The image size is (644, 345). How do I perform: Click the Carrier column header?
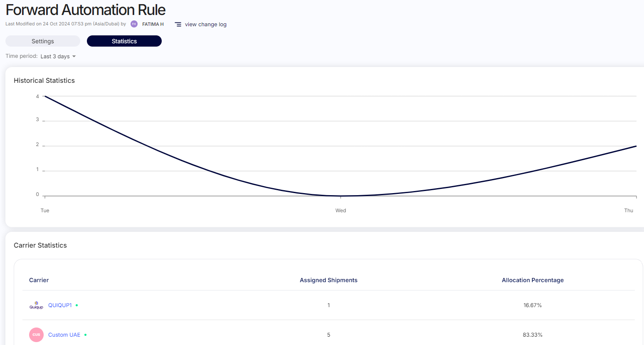(39, 280)
